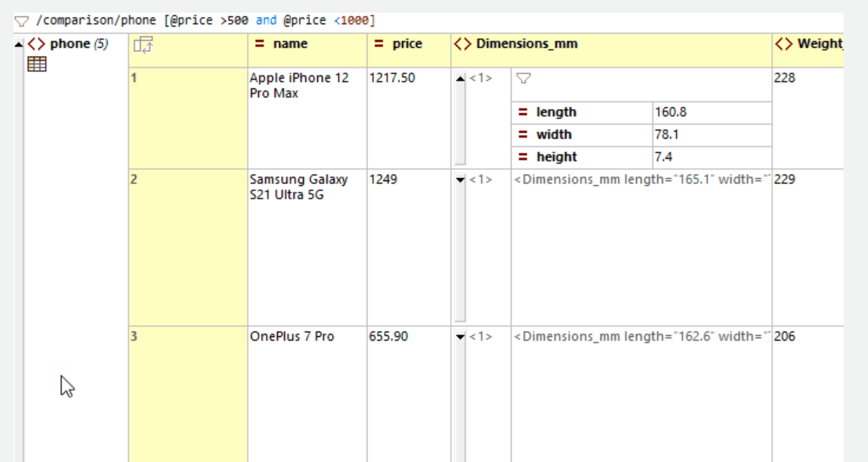The width and height of the screenshot is (868, 462).
Task: Click weight value 228
Action: tap(785, 78)
